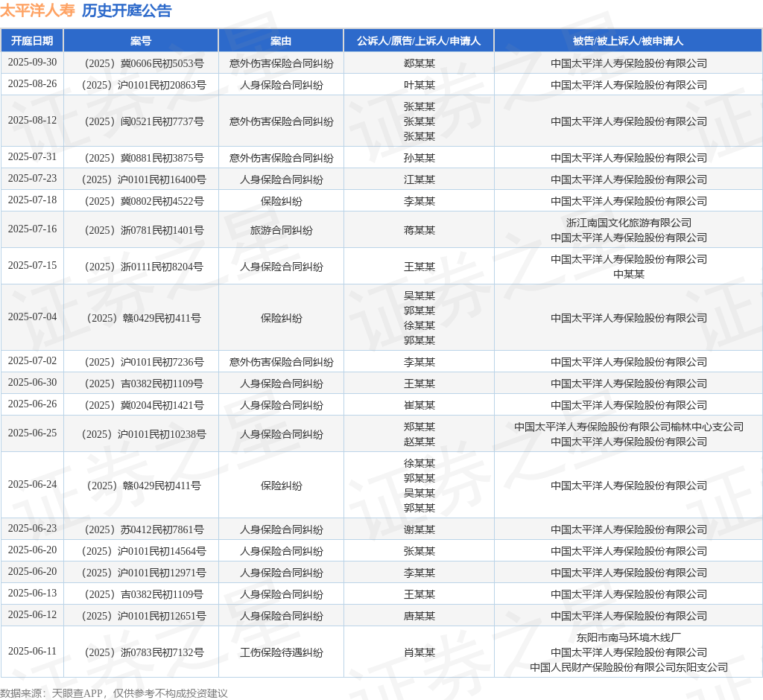The height and width of the screenshot is (700, 763).
Task: Click case number 沪0101民初10238号
Action: (144, 434)
